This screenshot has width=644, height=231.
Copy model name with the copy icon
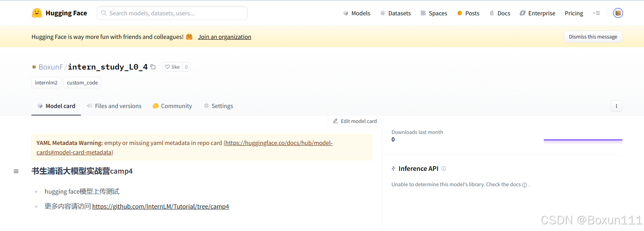[153, 67]
